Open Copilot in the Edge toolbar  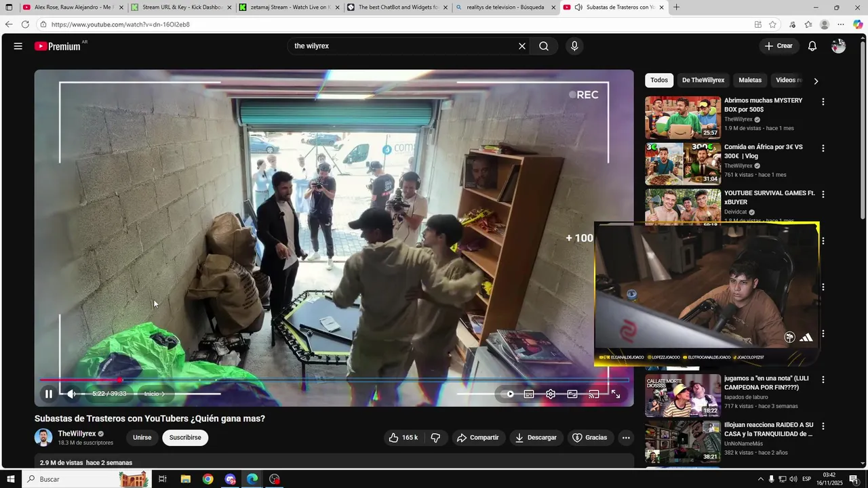click(858, 24)
